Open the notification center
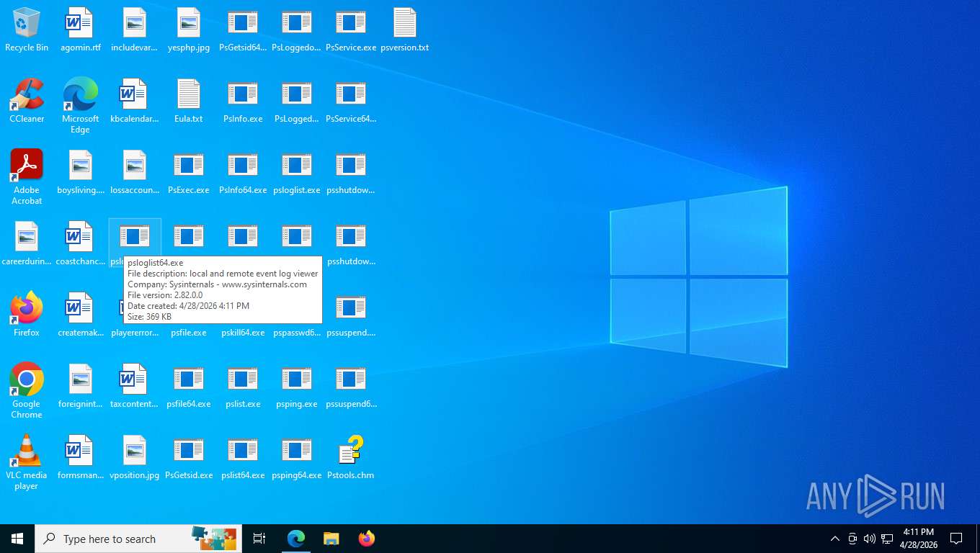 (x=956, y=539)
